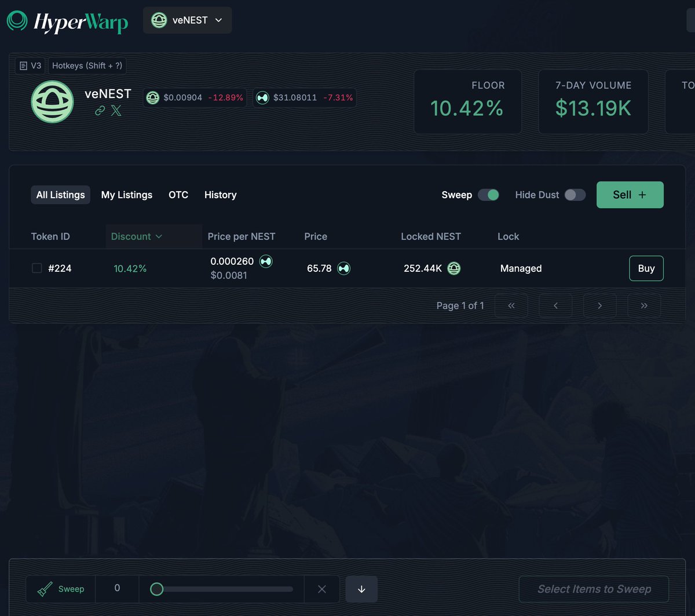
Task: Go to the first page
Action: point(511,305)
